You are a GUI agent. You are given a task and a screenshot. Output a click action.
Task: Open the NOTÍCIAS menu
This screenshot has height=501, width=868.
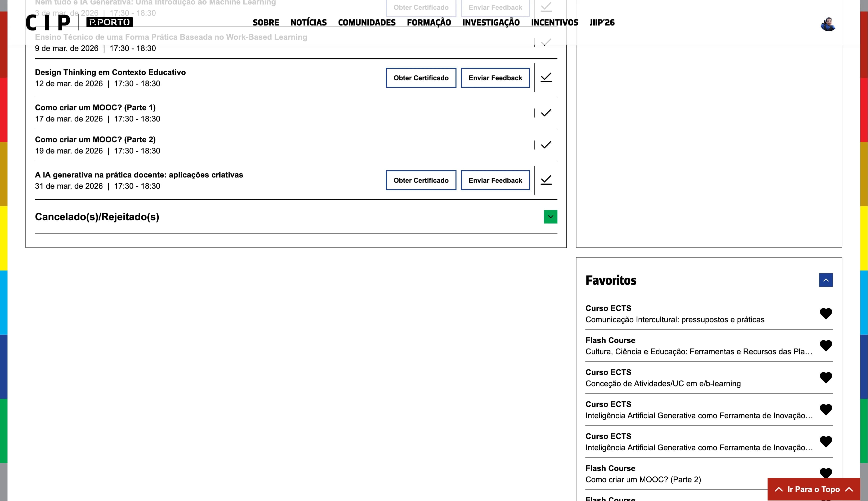pyautogui.click(x=309, y=23)
